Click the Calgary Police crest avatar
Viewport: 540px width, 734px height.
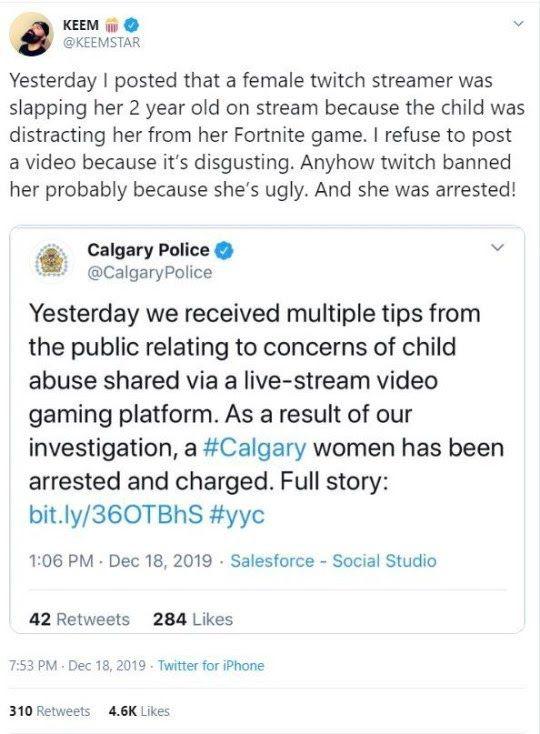coord(53,261)
